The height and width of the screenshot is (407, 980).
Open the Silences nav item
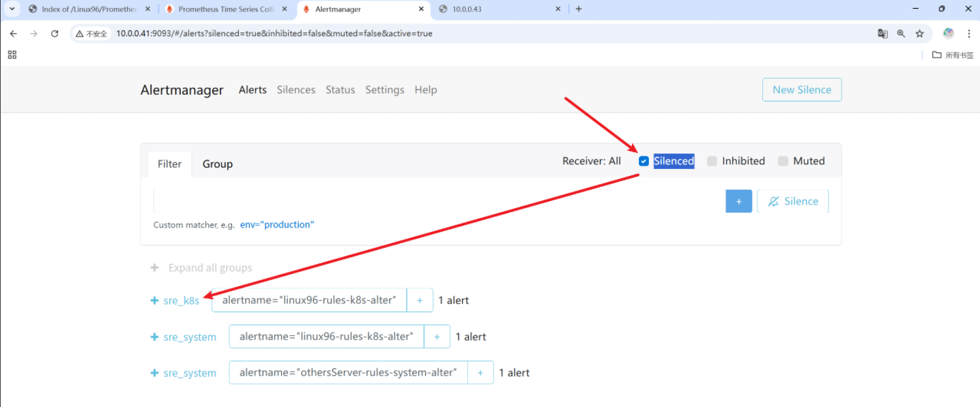[x=296, y=90]
